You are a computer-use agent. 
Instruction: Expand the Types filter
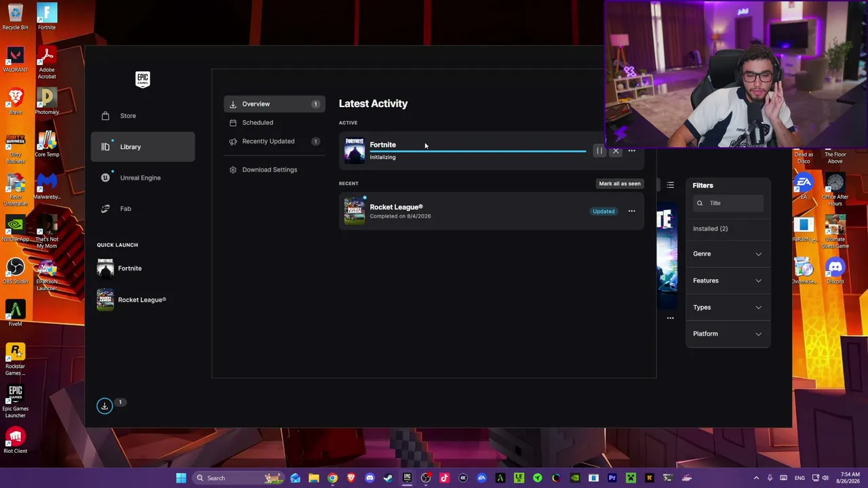(728, 308)
